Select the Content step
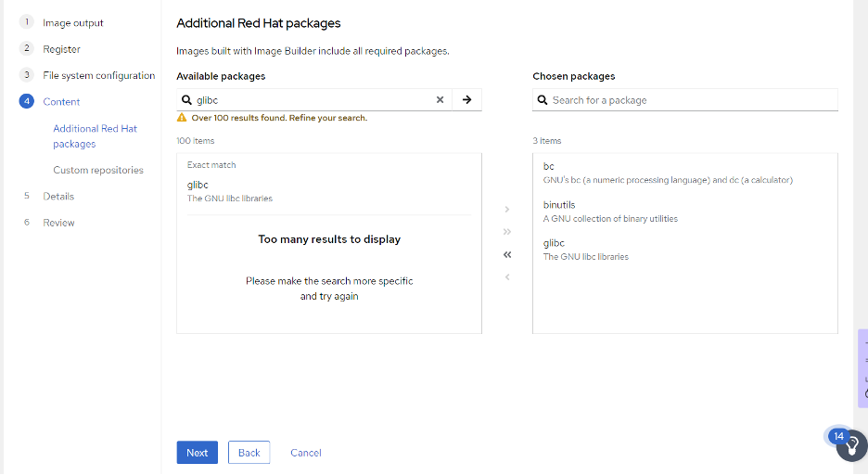868x475 pixels. pyautogui.click(x=61, y=101)
